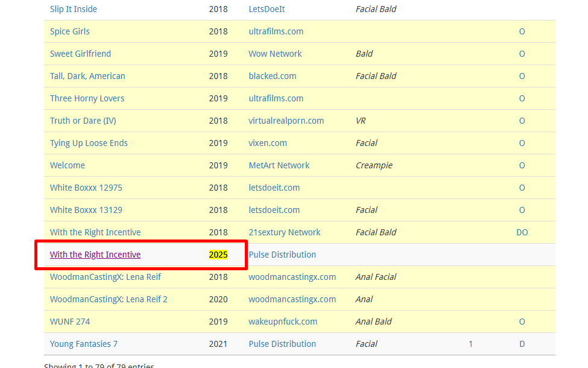The width and height of the screenshot is (588, 368).
Task: Follow ultrafilms.com link in Three Horny Lovers row
Action: (276, 98)
